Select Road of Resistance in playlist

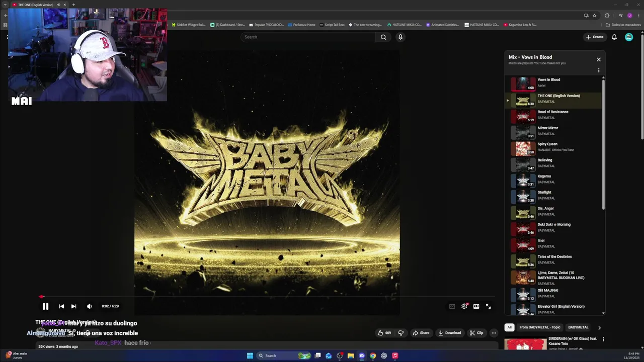tap(553, 116)
